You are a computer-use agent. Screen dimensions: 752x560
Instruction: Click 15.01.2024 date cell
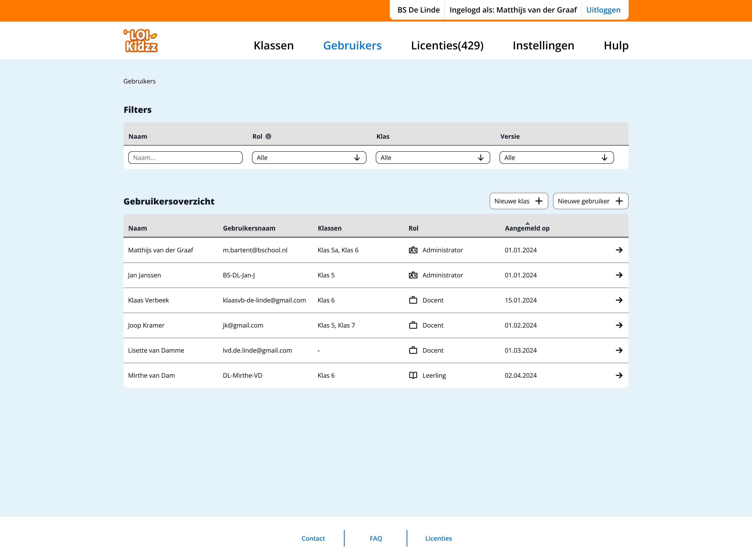(x=521, y=300)
